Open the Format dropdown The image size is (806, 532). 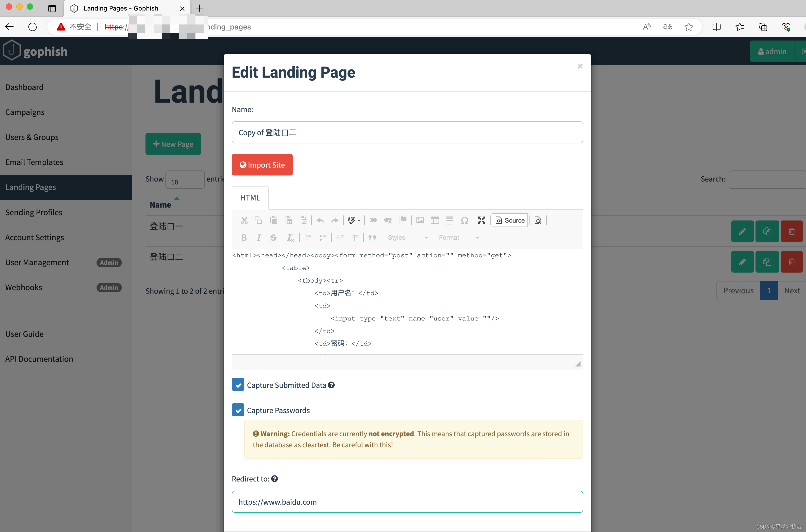click(459, 238)
